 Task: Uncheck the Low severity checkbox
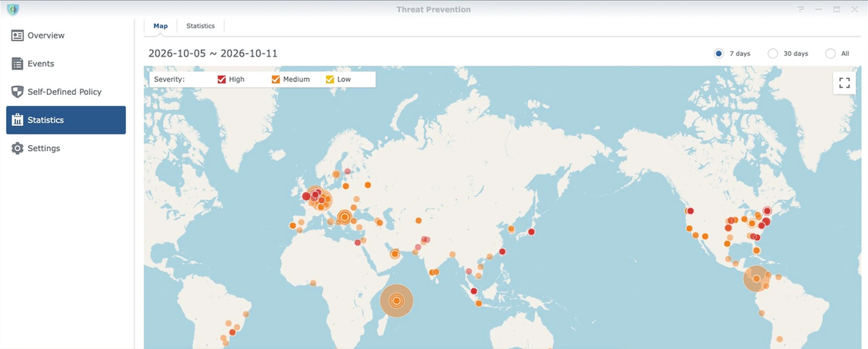[x=330, y=79]
